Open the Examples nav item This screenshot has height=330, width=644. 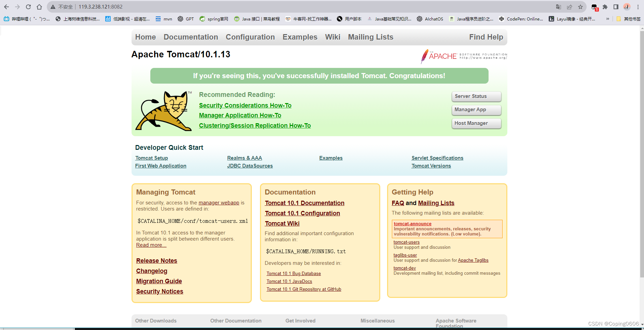(300, 37)
